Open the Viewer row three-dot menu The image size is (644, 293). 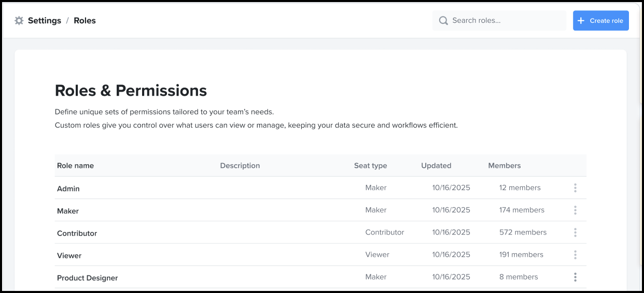pos(575,255)
